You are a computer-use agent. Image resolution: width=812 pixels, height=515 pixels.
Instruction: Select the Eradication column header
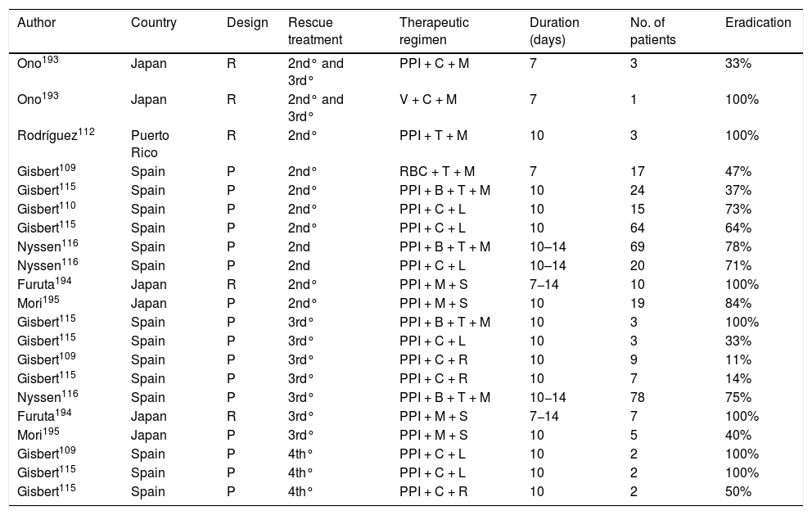(x=758, y=23)
